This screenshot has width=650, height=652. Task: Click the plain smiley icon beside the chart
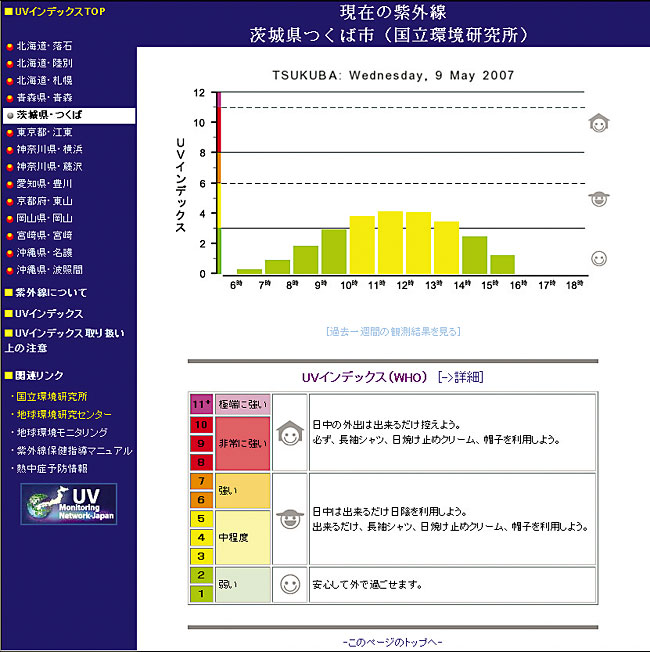[x=598, y=258]
